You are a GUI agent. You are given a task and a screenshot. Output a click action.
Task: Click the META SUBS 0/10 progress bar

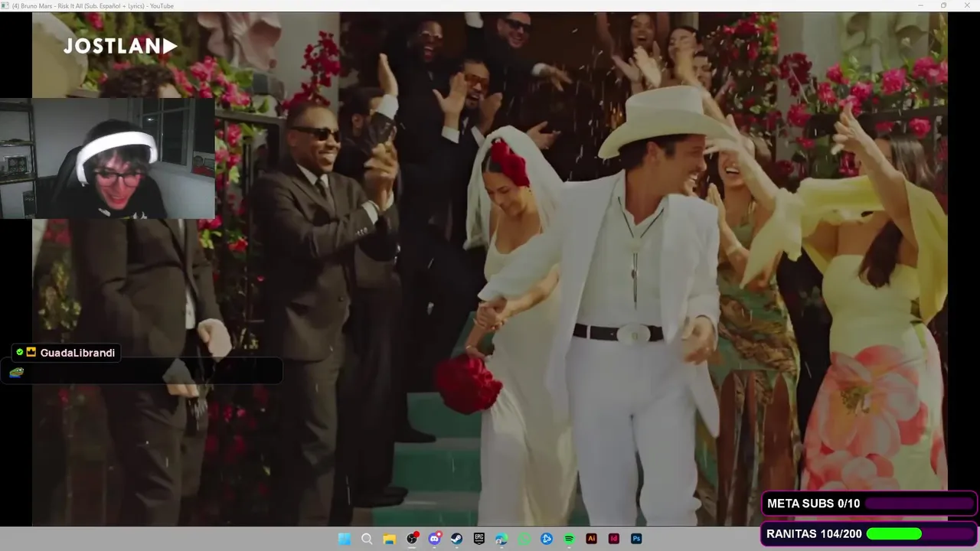click(919, 504)
